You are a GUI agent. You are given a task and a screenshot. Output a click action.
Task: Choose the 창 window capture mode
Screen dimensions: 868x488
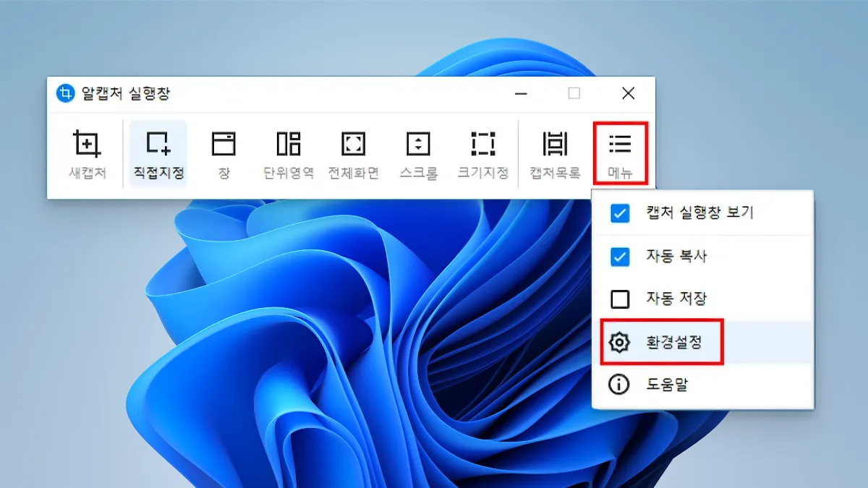click(224, 153)
